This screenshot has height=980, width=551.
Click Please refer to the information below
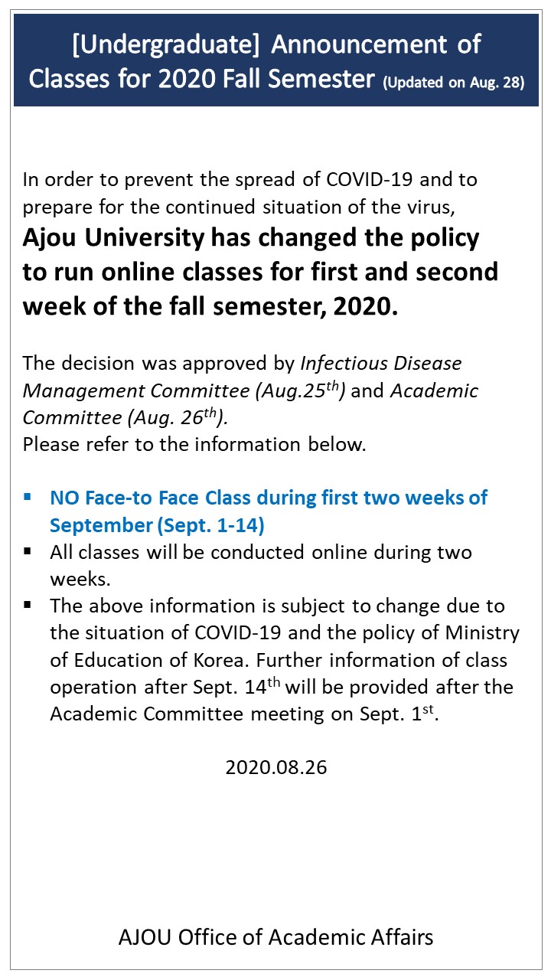(194, 444)
